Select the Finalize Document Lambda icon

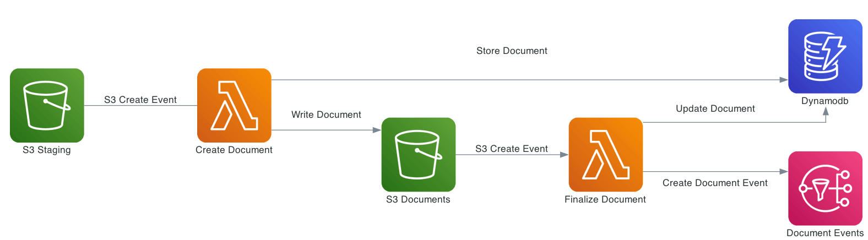(606, 155)
